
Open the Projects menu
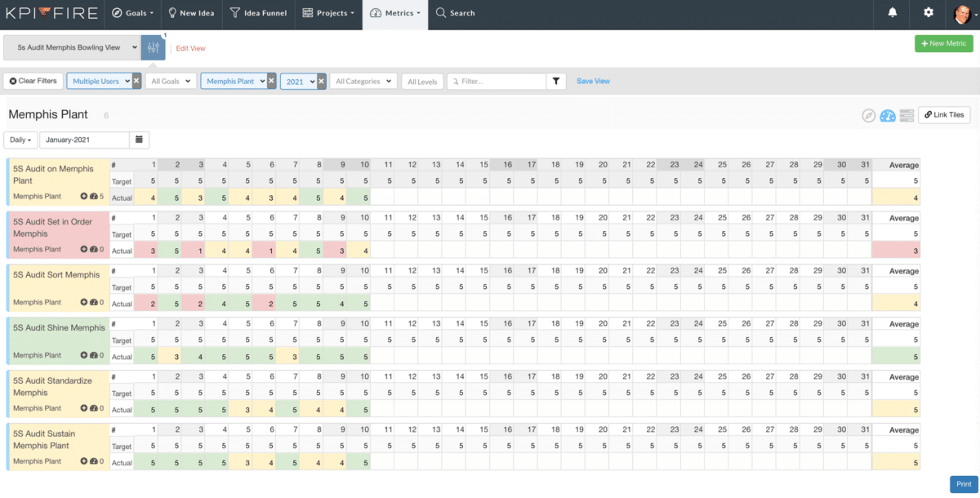click(x=327, y=14)
